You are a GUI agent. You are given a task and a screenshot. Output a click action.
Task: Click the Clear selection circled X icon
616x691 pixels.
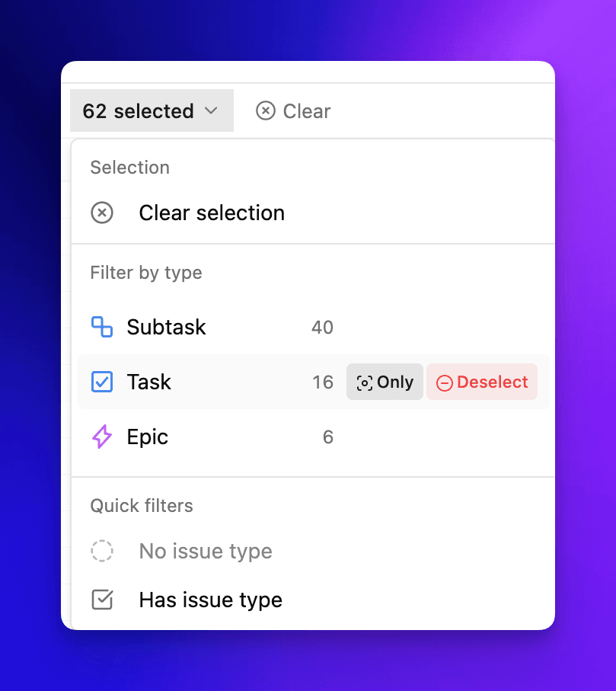pyautogui.click(x=102, y=213)
